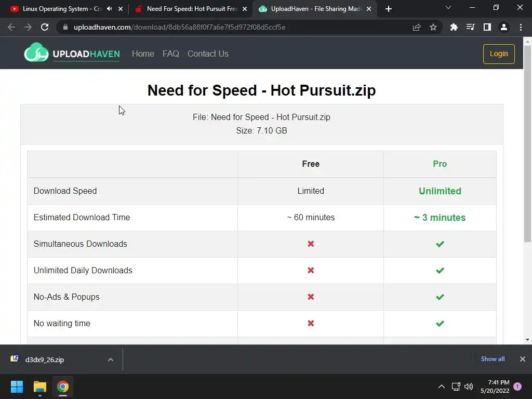The width and height of the screenshot is (532, 399).
Task: Click the Size: 7.10 GB text
Action: [x=262, y=130]
